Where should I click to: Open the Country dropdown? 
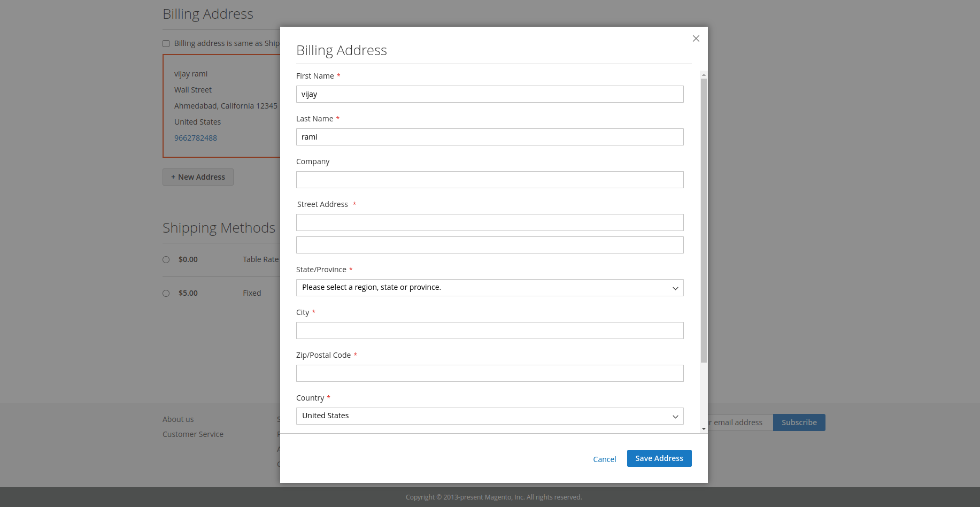pyautogui.click(x=490, y=416)
